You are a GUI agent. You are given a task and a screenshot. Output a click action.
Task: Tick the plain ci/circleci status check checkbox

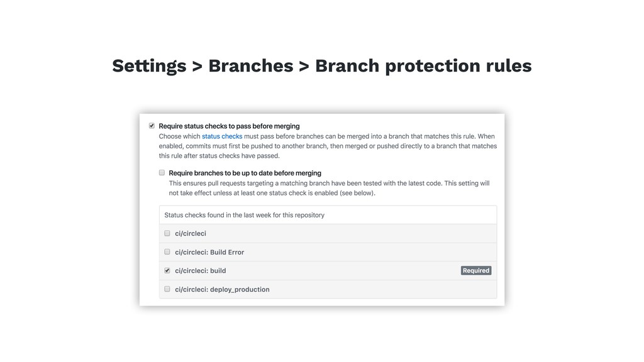[167, 233]
